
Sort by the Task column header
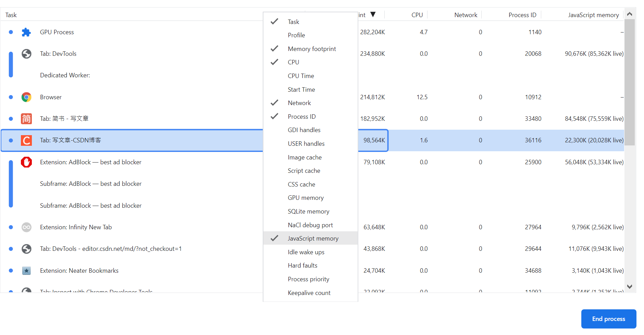click(x=11, y=15)
